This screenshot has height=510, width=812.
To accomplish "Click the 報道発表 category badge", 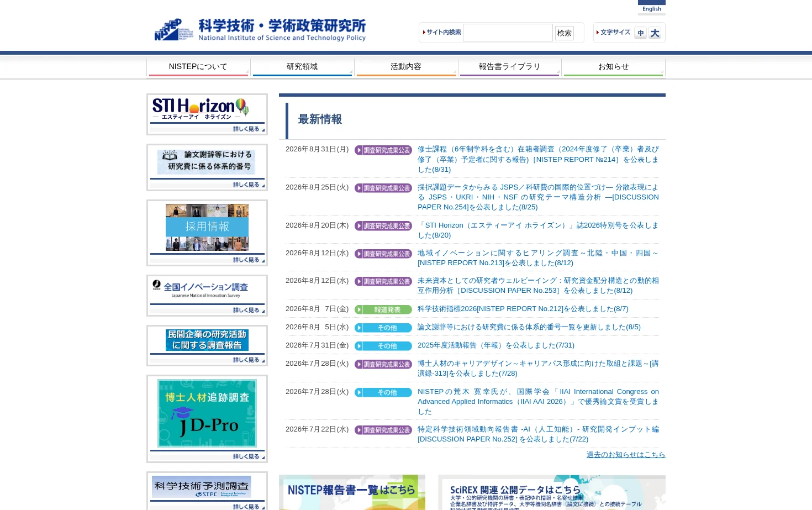I will point(383,309).
